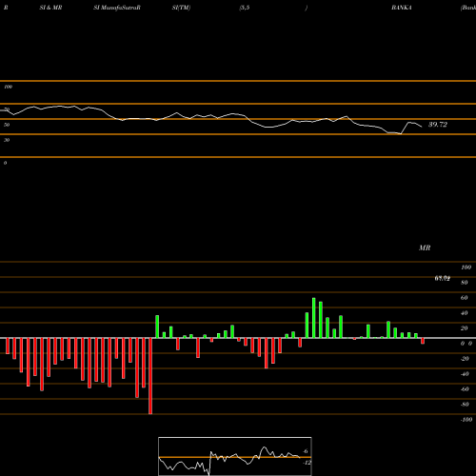Viewport: 476px width, 476px height.
Task: Click the SI MunafaSutraR header text
Action: point(117,8)
